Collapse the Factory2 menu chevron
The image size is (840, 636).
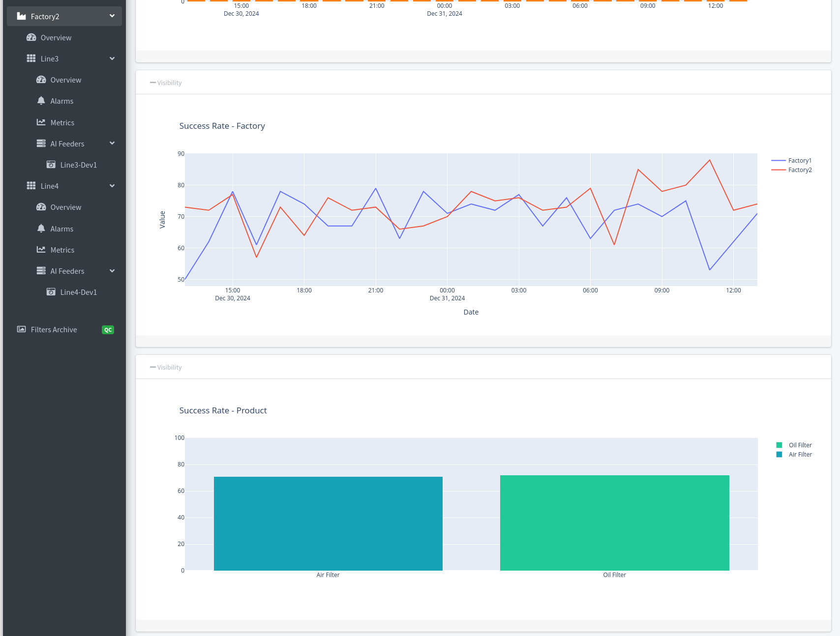point(112,16)
